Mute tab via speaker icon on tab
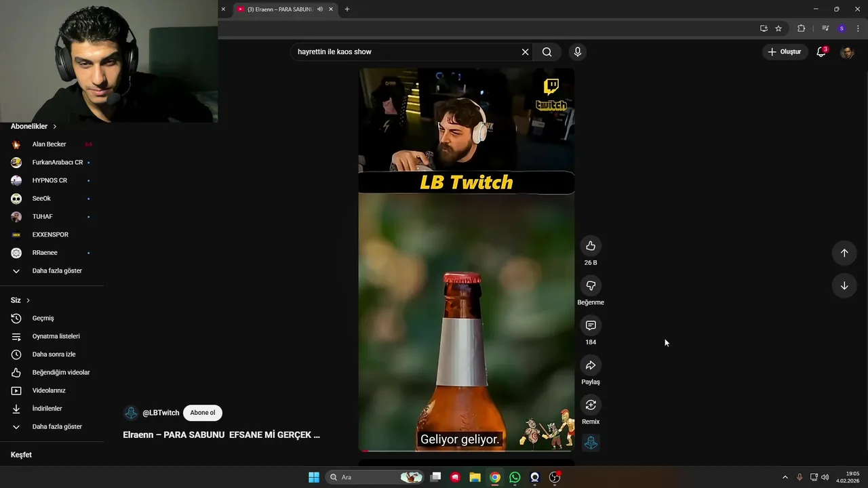Viewport: 868px width, 488px height. [320, 9]
